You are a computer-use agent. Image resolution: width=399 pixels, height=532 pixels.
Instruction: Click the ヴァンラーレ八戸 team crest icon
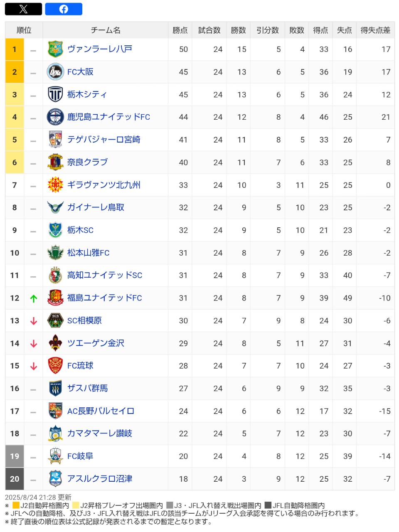click(x=55, y=49)
